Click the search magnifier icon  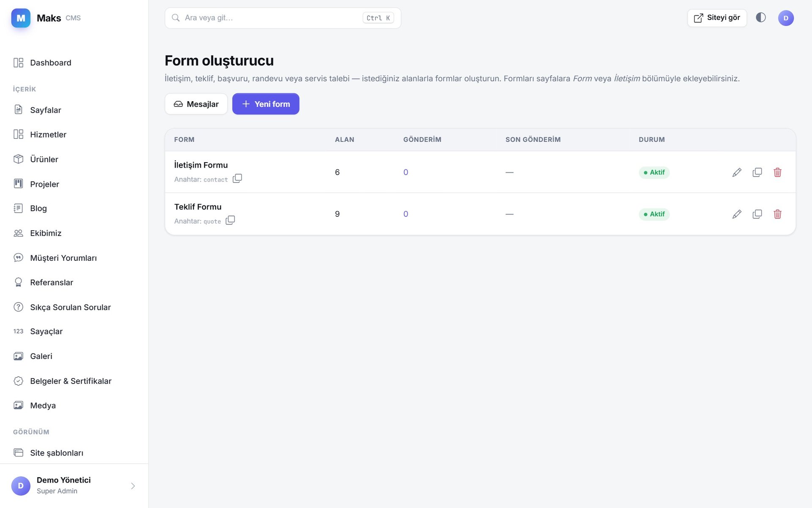click(x=176, y=18)
